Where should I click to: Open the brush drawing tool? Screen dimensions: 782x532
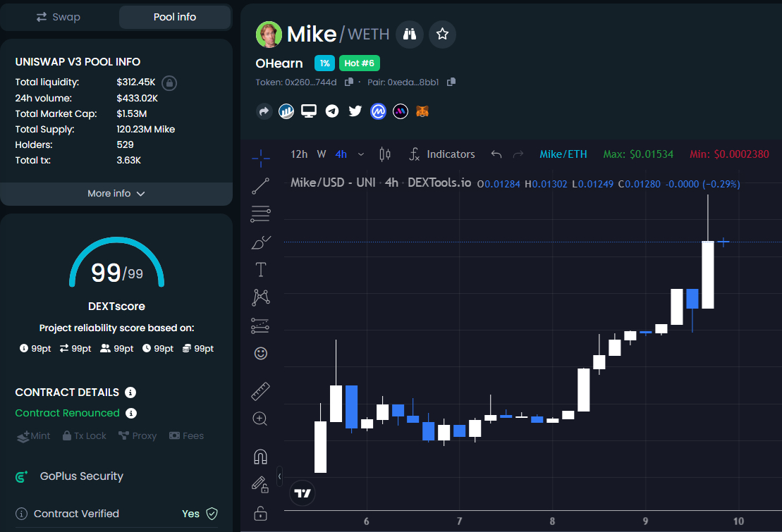(x=260, y=243)
